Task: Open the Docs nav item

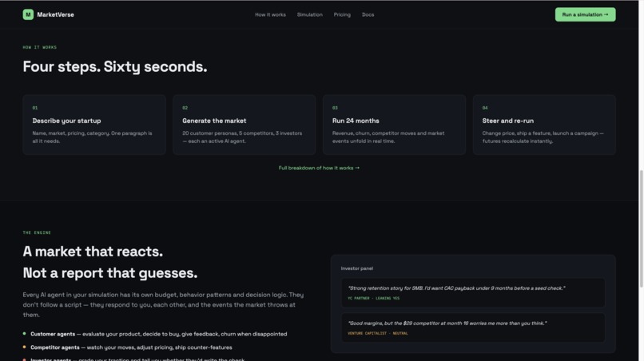Action: (368, 14)
